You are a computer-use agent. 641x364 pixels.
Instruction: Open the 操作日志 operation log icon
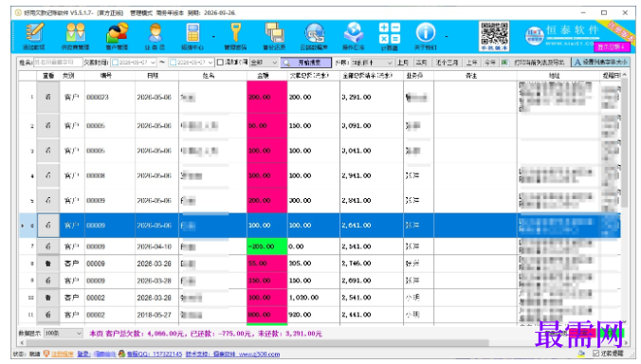pyautogui.click(x=354, y=36)
